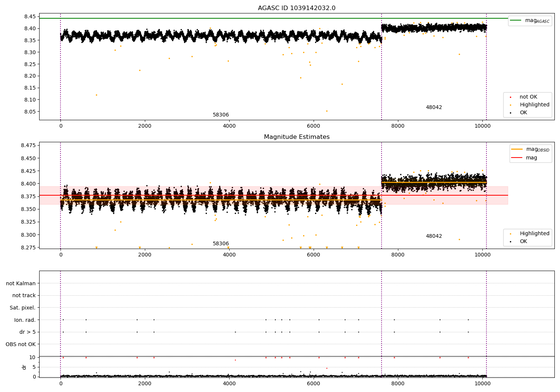
Task: Click the green mag AGASC line swatch in legend
Action: (516, 21)
